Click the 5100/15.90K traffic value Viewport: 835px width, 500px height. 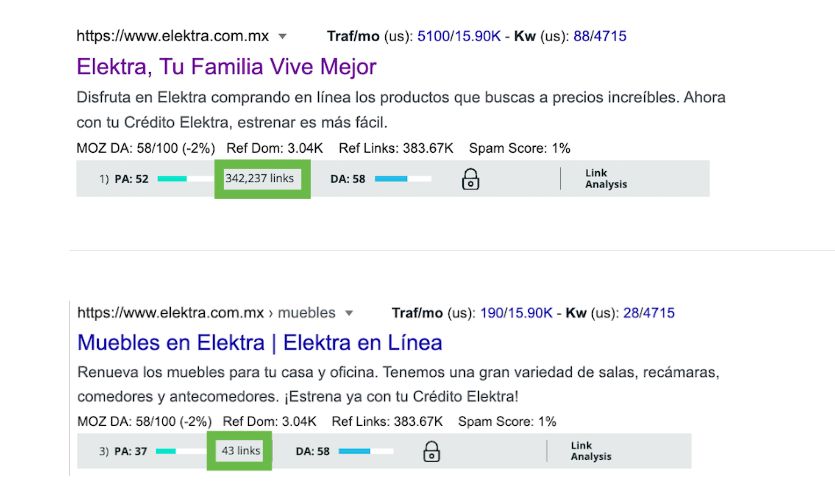(459, 36)
